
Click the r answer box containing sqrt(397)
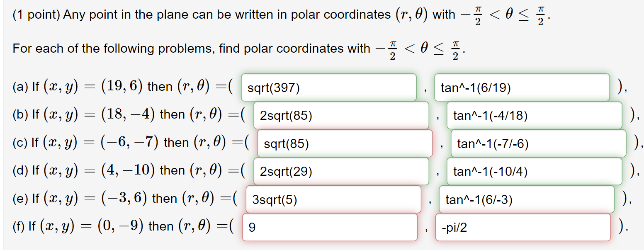tap(329, 87)
